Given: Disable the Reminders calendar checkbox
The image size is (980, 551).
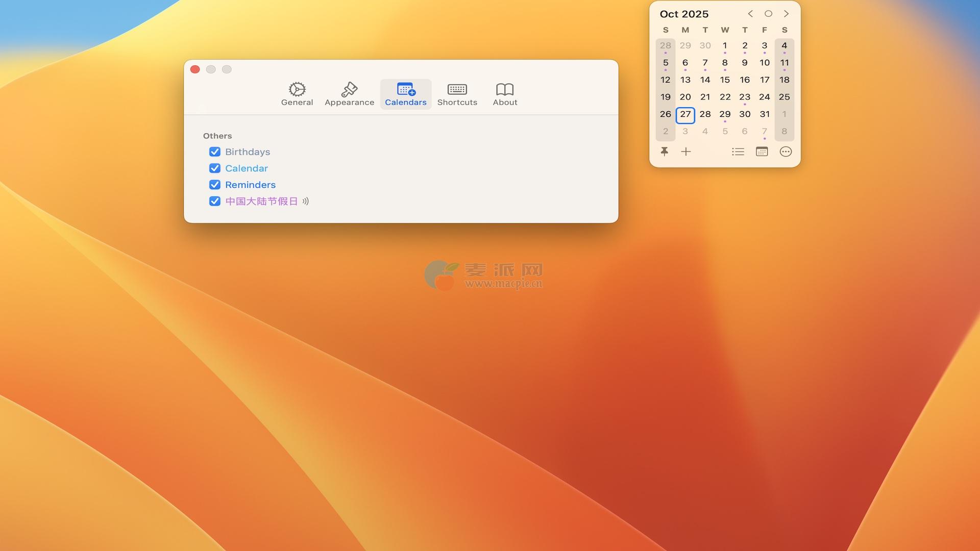Looking at the screenshot, I should tap(215, 185).
